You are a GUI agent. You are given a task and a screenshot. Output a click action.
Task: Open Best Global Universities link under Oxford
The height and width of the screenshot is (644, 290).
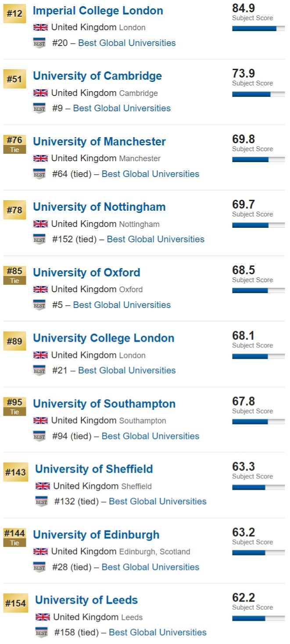pos(122,305)
